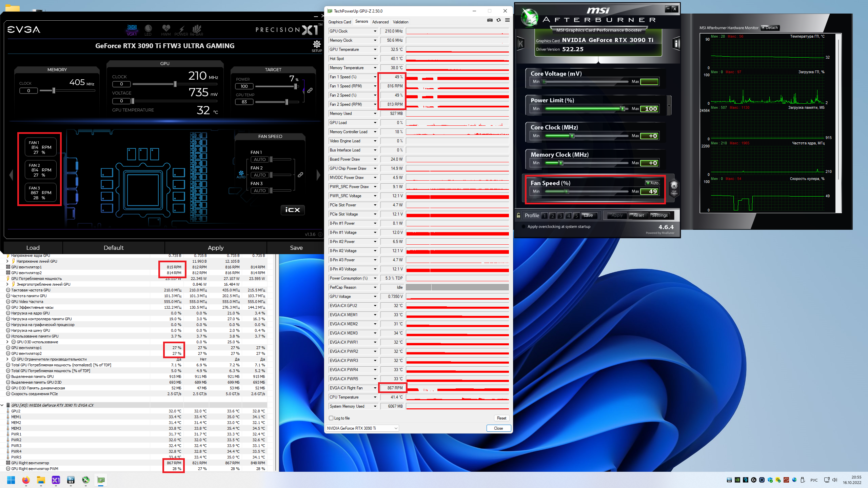Click the GPU-Z screenshot camera icon
The image size is (868, 488).
click(x=490, y=20)
